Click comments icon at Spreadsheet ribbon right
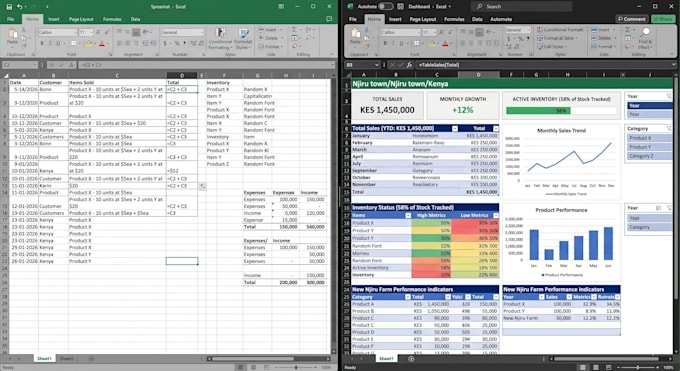680x371 pixels. pos(329,19)
